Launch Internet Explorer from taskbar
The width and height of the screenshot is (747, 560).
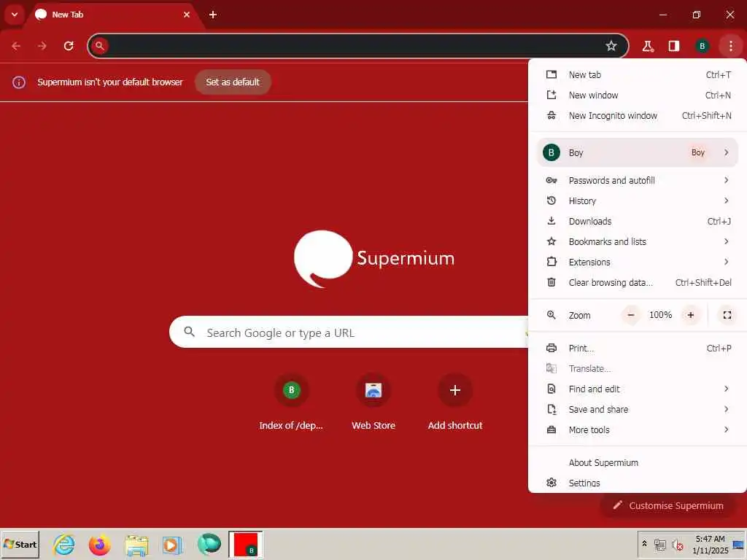click(x=64, y=545)
